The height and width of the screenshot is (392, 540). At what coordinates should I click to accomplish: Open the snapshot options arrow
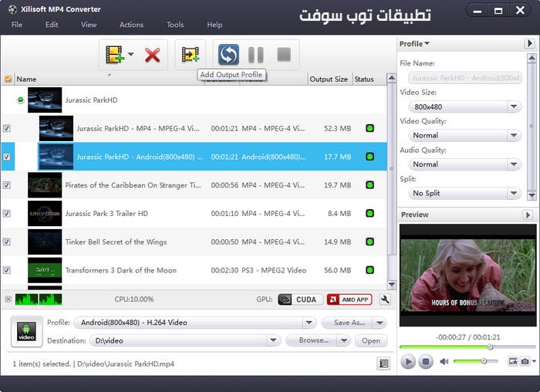534,361
